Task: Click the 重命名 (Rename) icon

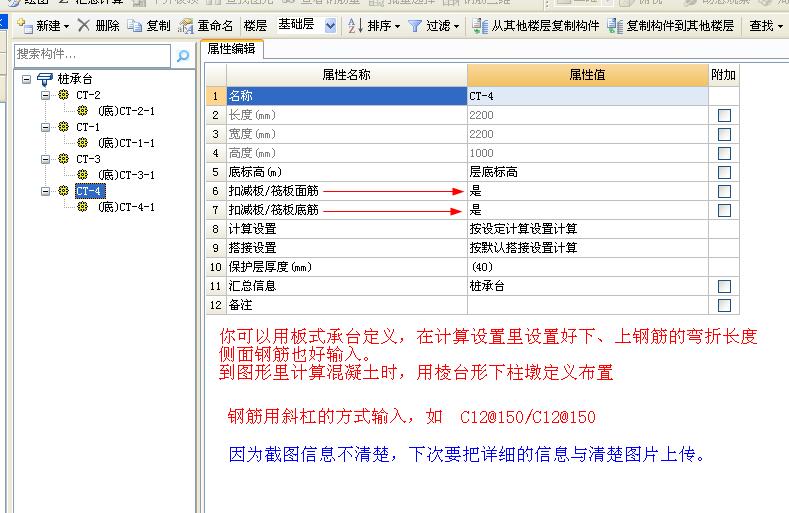Action: coord(186,26)
